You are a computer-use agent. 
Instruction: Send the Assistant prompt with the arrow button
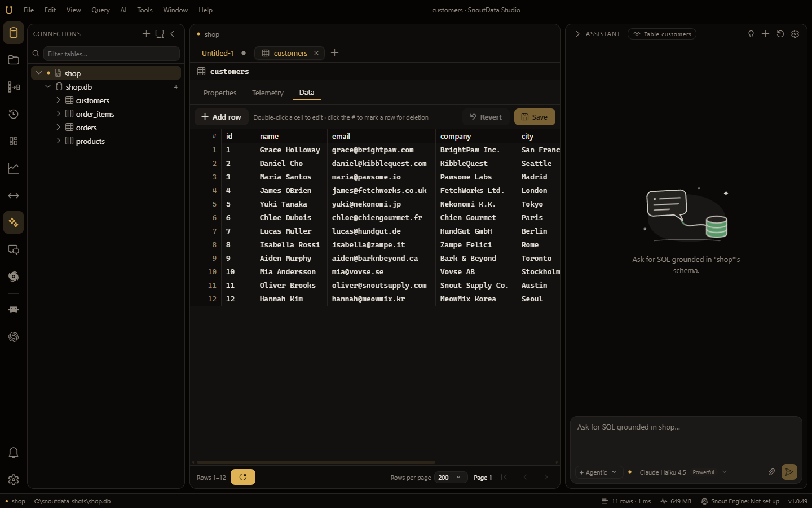click(789, 472)
